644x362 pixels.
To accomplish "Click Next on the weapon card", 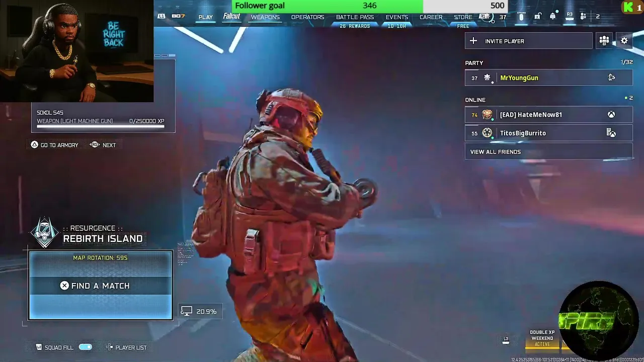I will (x=109, y=145).
